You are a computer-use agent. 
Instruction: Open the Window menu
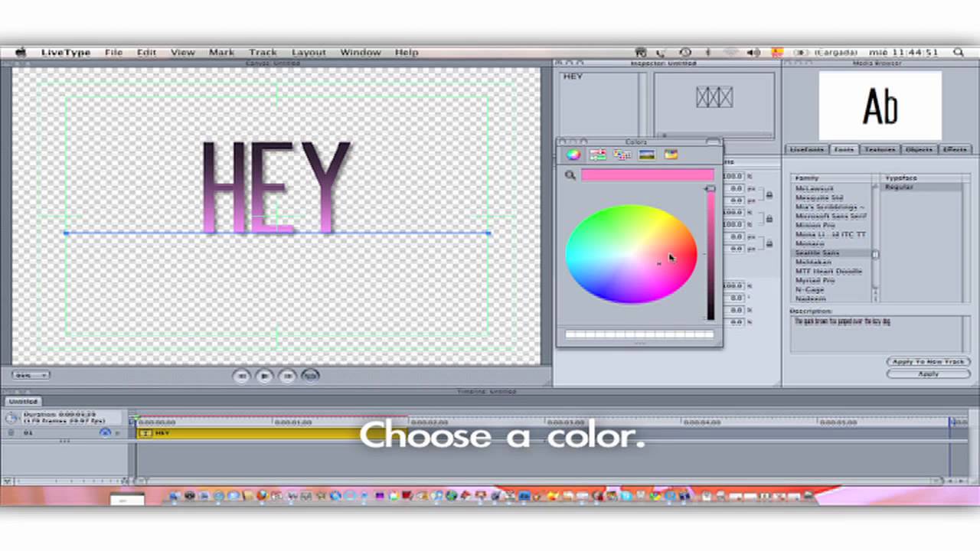click(x=361, y=52)
